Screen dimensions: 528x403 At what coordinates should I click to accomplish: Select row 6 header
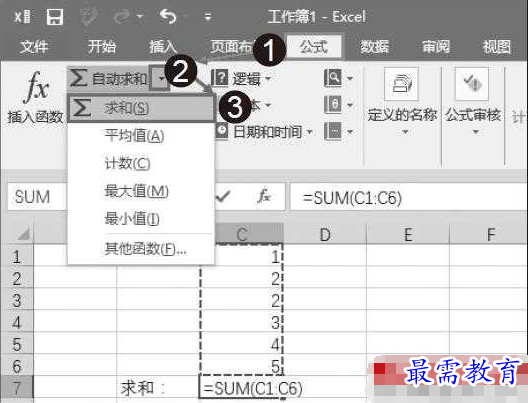pos(17,366)
